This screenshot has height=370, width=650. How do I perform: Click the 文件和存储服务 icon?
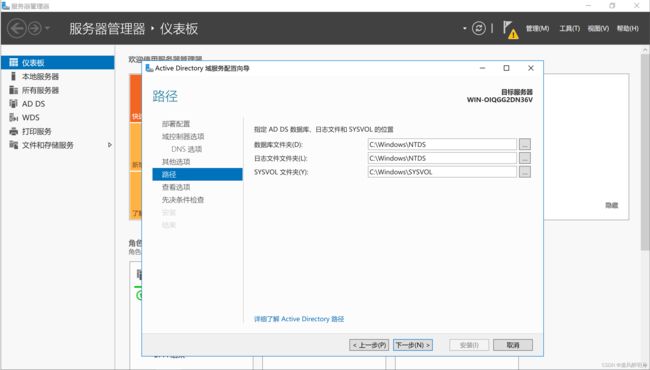(14, 145)
